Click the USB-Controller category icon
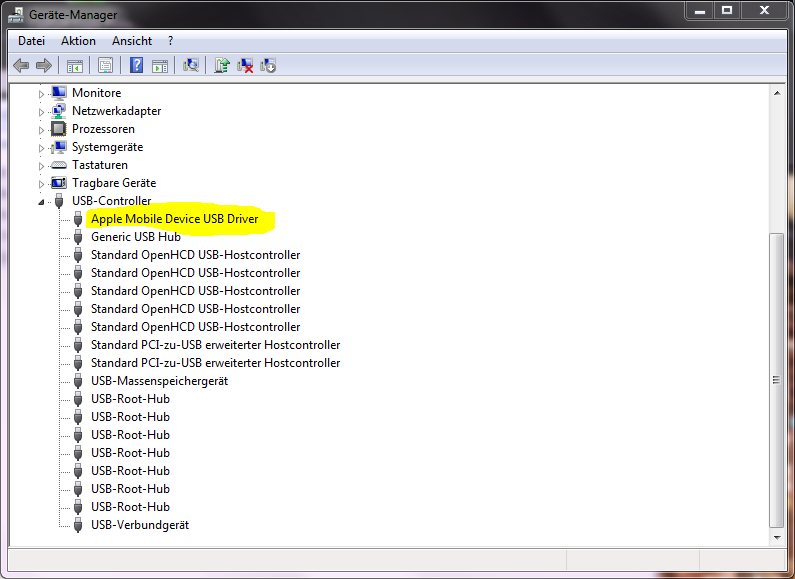Screen dimensions: 795x579 [x=59, y=201]
